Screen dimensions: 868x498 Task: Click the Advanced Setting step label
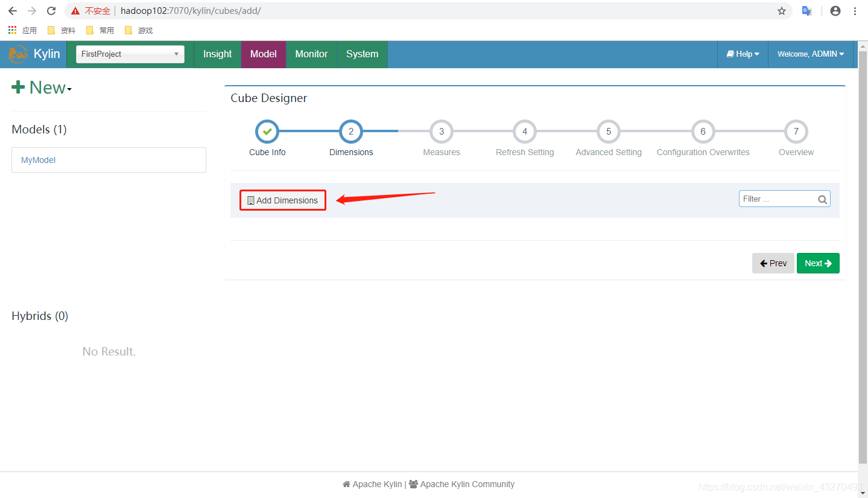(609, 152)
